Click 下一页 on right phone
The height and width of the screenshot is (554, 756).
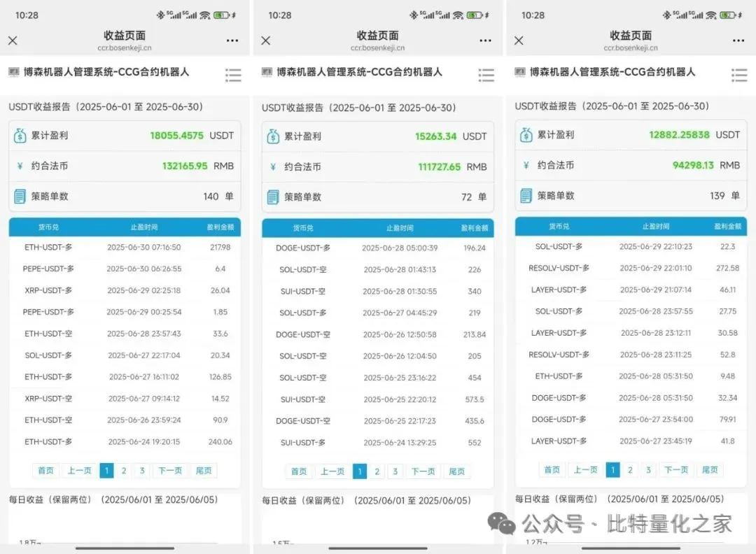tap(676, 469)
